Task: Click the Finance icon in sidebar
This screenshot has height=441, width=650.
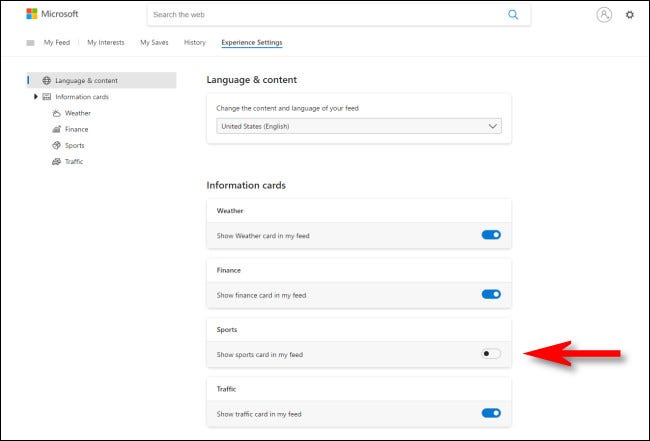Action: (x=56, y=129)
